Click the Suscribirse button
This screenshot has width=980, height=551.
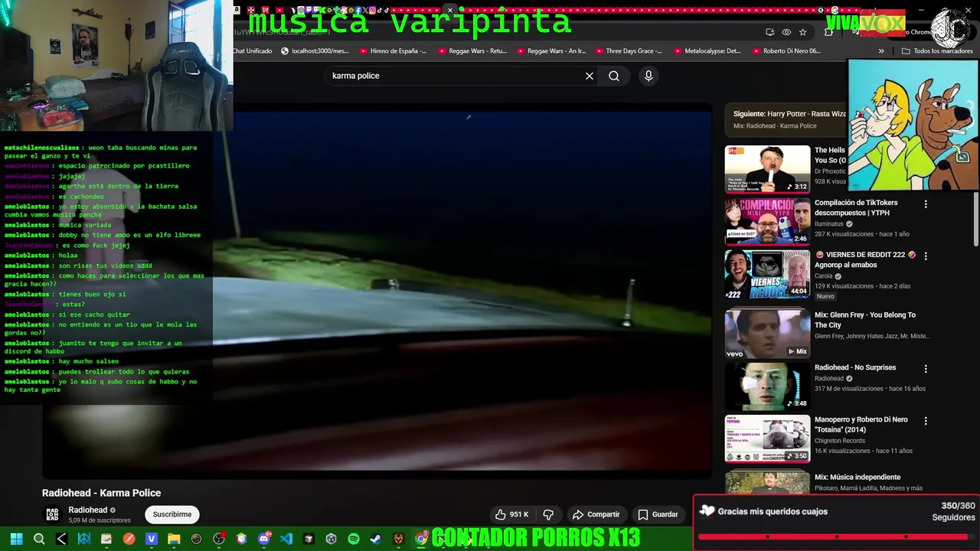172,514
